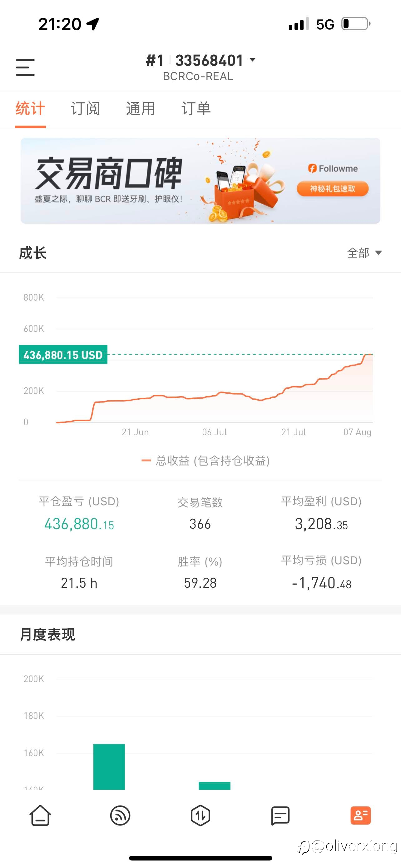
Task: Select the 统计 tab
Action: point(30,108)
